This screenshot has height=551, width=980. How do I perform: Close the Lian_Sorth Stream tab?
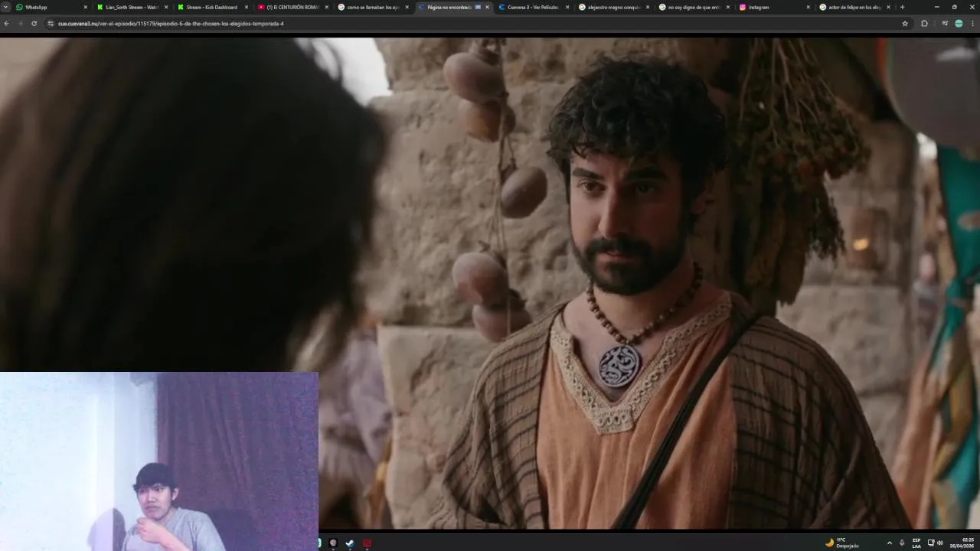[165, 7]
